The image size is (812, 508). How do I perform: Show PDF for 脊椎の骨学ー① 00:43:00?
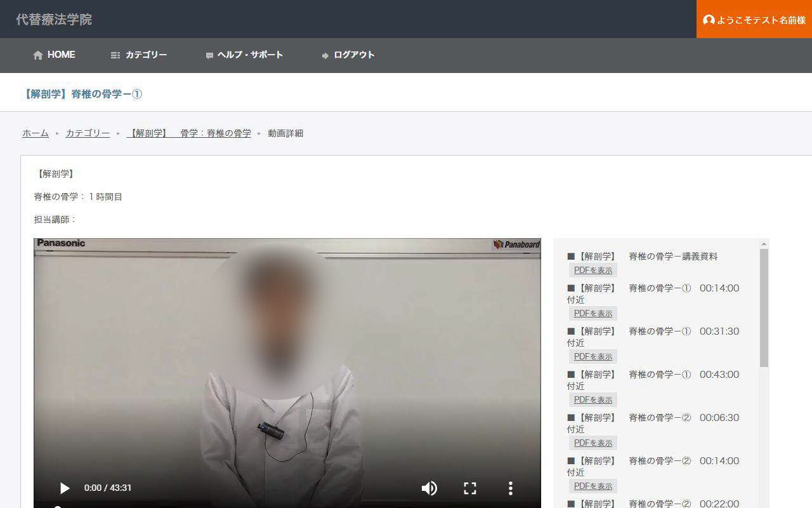coord(593,399)
